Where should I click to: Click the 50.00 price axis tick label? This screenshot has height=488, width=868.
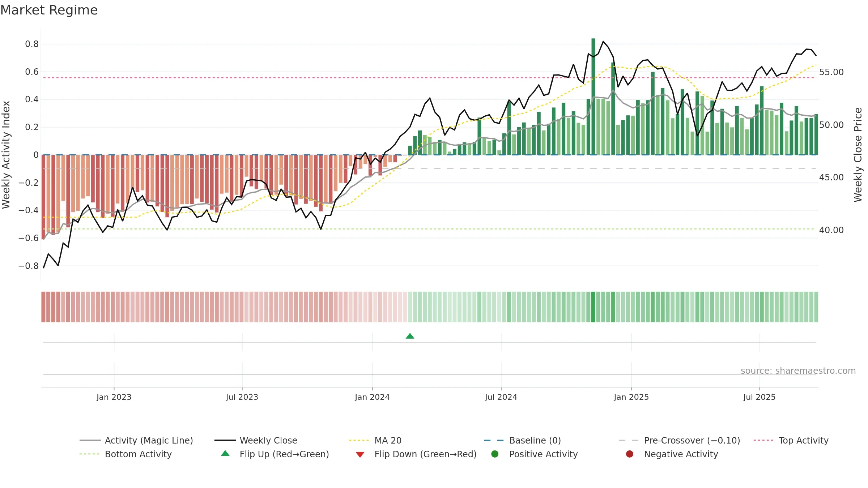pyautogui.click(x=831, y=125)
